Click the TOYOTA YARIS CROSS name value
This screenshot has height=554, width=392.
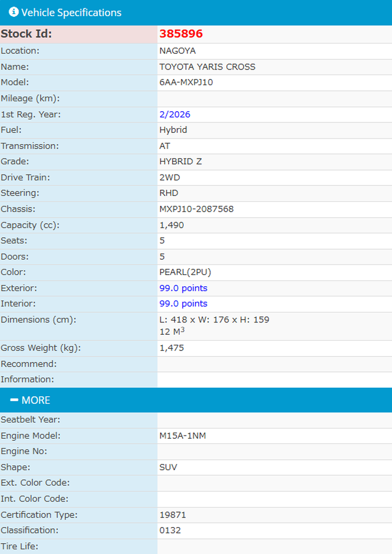point(207,67)
